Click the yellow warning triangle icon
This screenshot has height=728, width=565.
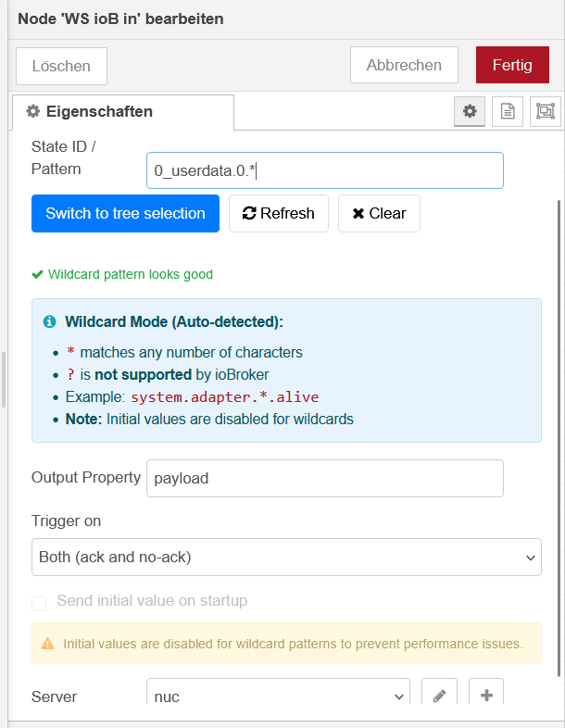click(x=46, y=643)
